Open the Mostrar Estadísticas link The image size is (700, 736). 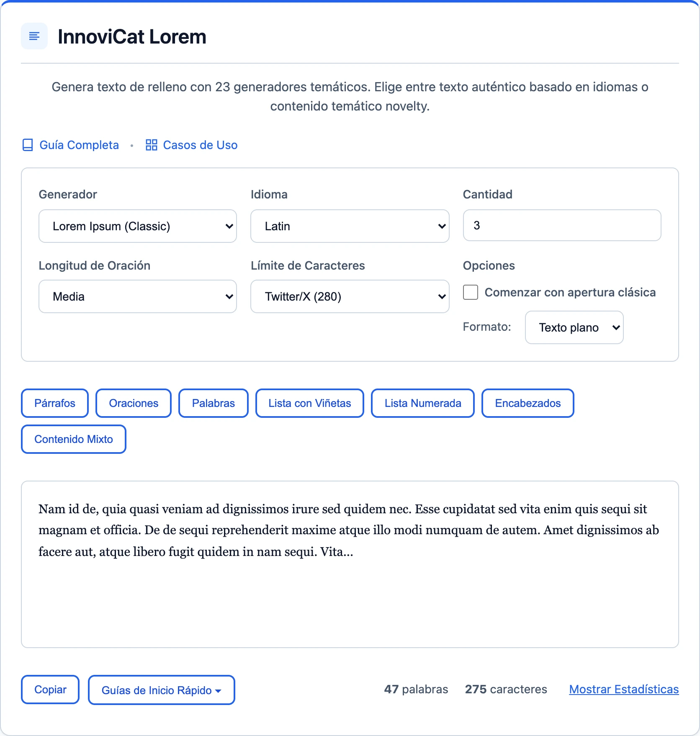click(x=624, y=690)
